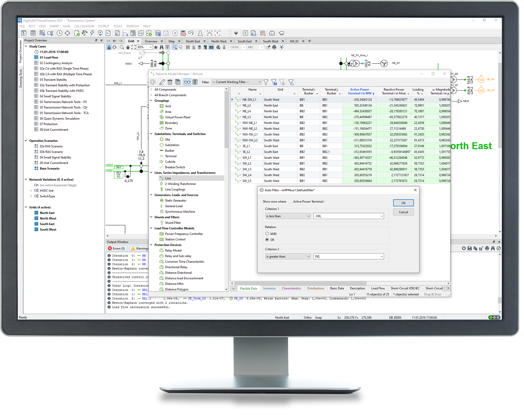This screenshot has height=420, width=524.
Task: Click the binoculars search icon in diagram toolbar
Action: point(162,47)
